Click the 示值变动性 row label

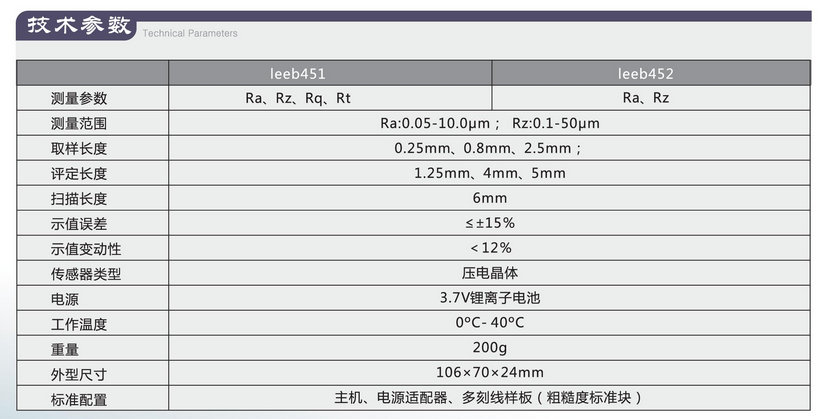85,249
